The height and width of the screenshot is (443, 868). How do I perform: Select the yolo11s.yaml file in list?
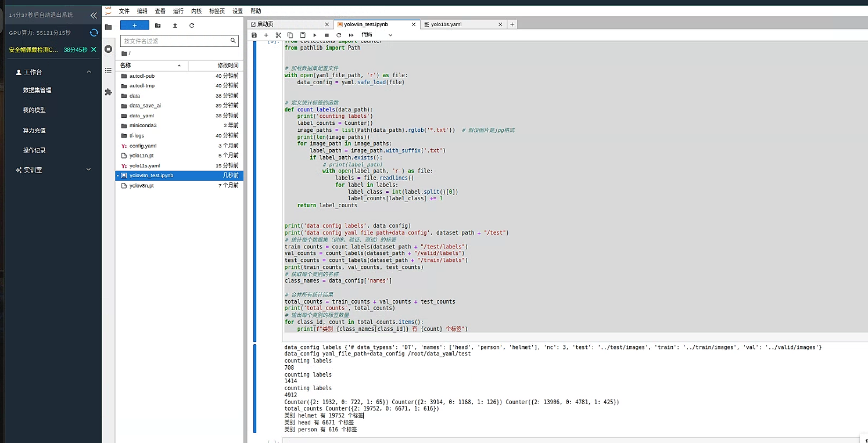tap(180, 165)
